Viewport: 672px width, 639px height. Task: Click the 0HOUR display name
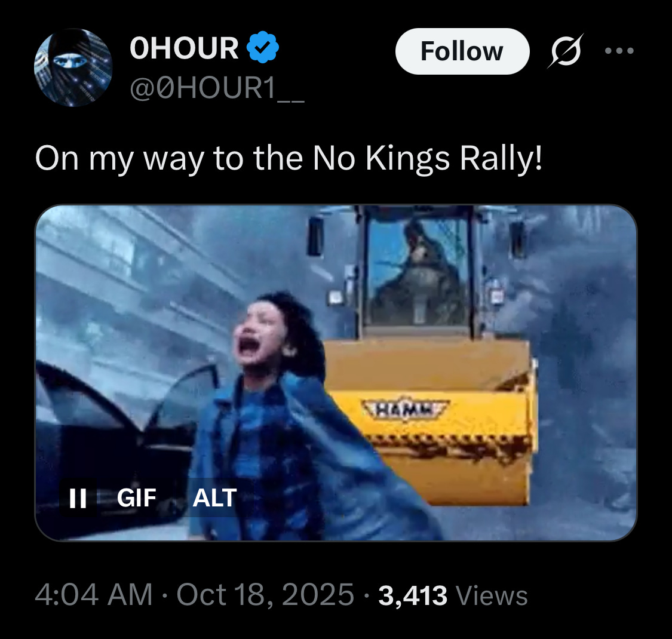pyautogui.click(x=184, y=48)
